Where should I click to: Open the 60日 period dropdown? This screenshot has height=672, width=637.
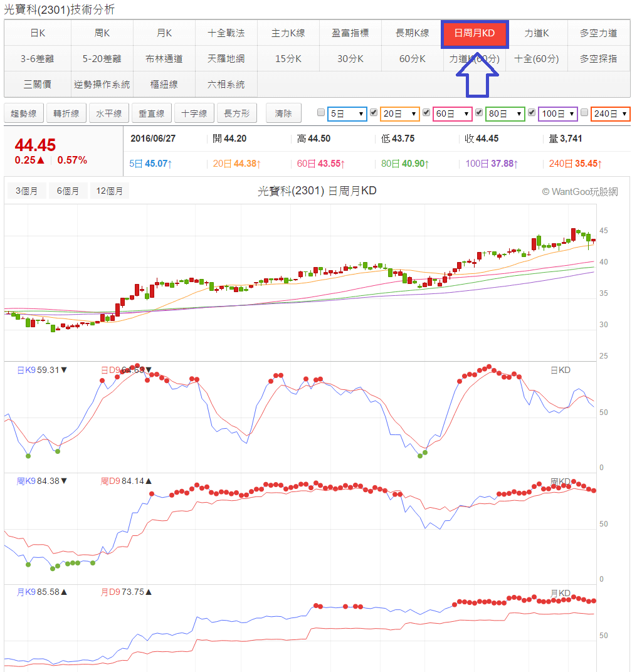tap(452, 113)
